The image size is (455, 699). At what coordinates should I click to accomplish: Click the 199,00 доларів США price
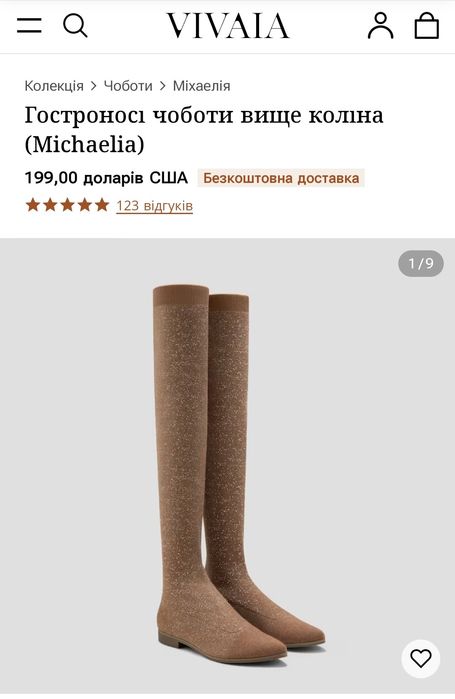pos(106,177)
